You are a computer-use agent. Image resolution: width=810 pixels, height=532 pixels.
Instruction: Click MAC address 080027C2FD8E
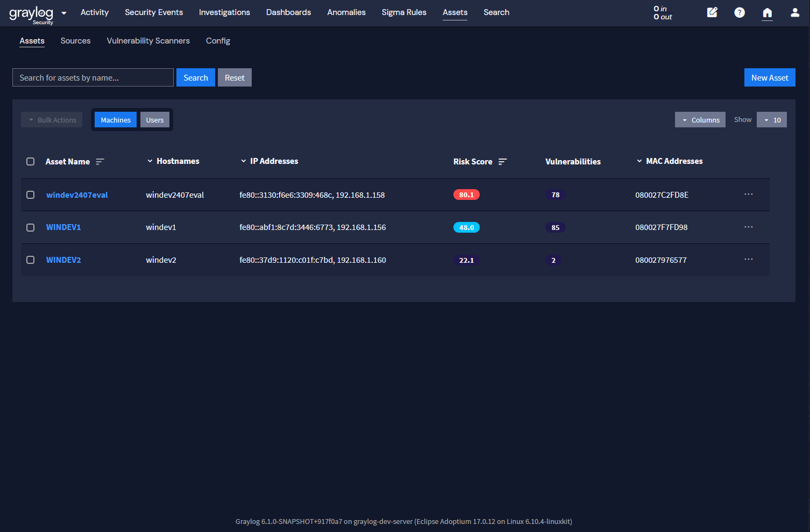(662, 195)
